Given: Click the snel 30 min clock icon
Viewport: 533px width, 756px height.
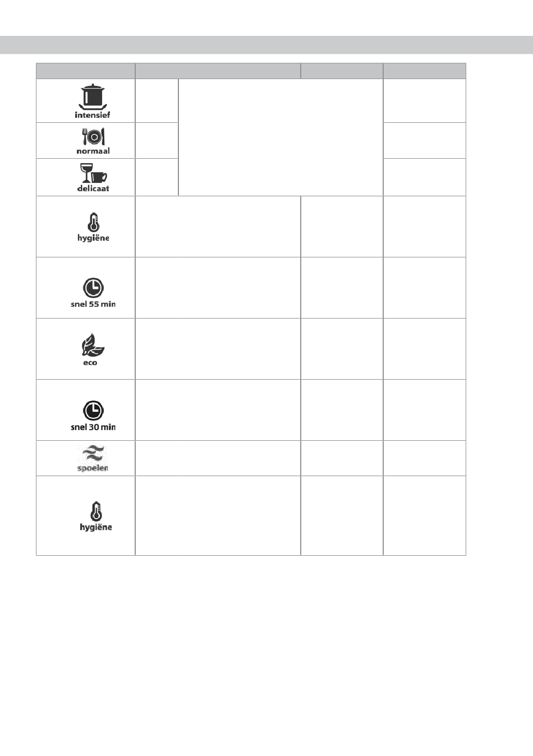Looking at the screenshot, I should point(93,411).
